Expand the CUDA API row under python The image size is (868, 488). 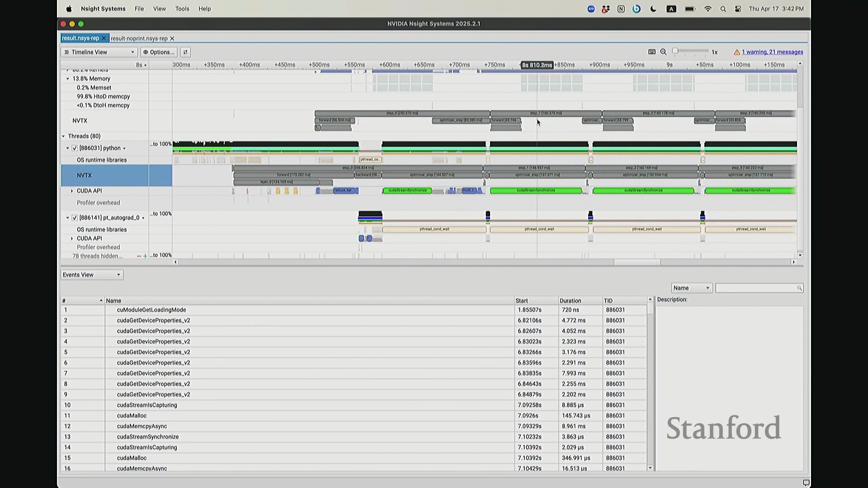[x=72, y=191]
